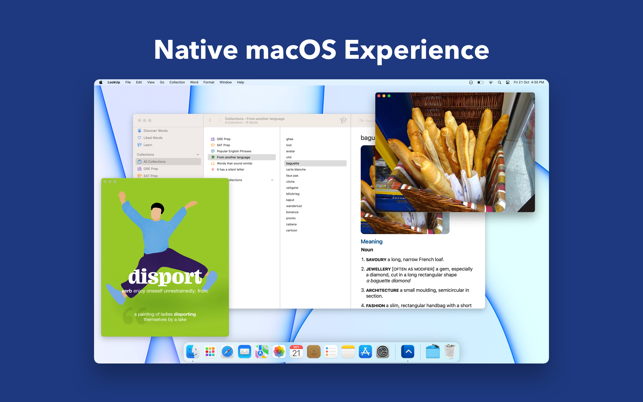Collapse the Collections section in the sidebar
This screenshot has width=643, height=402.
tap(198, 155)
